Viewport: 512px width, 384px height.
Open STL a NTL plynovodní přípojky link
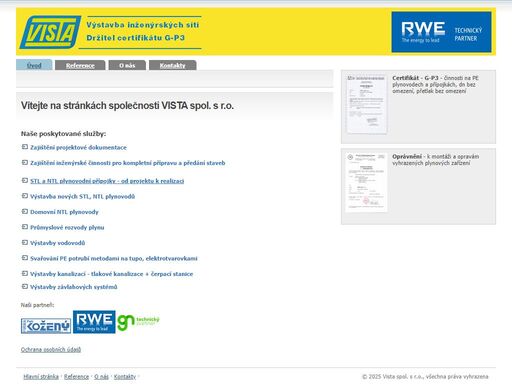pyautogui.click(x=107, y=181)
